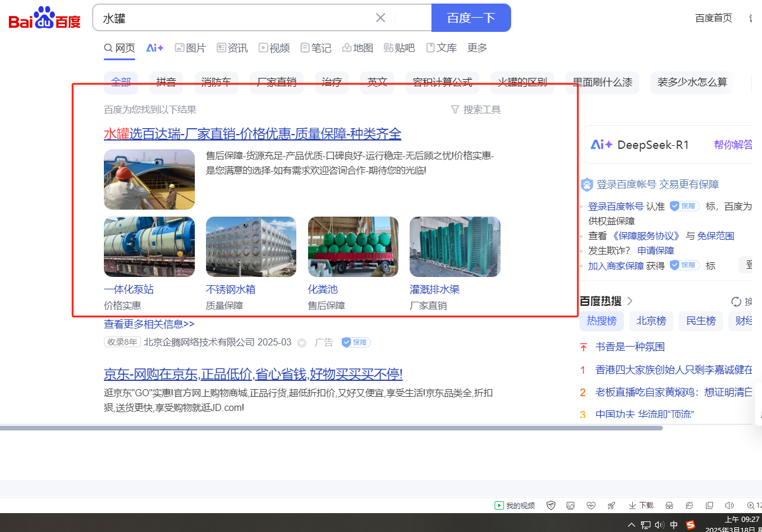
Task: Click the 加入商家保障 link
Action: 616,266
